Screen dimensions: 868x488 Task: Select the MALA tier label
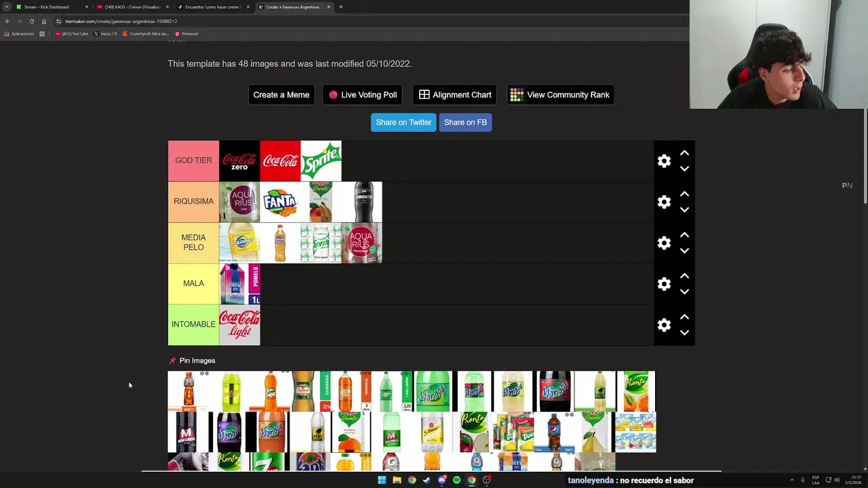pos(193,283)
